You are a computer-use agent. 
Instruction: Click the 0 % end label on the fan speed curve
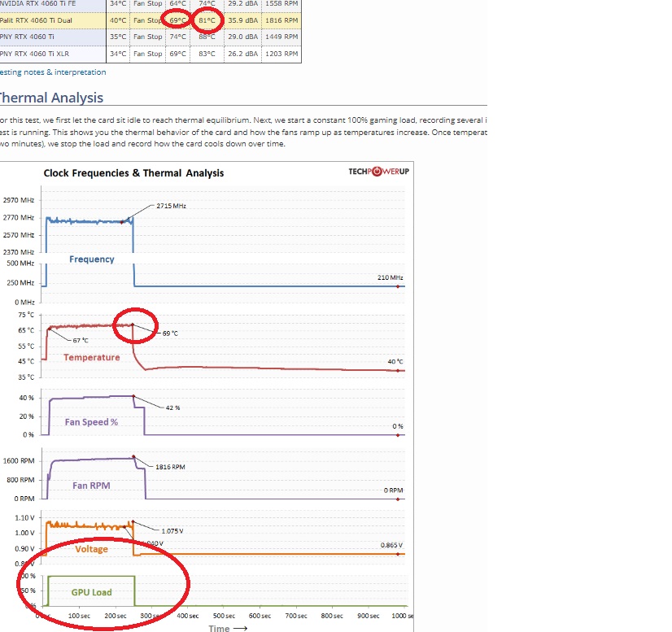click(398, 426)
